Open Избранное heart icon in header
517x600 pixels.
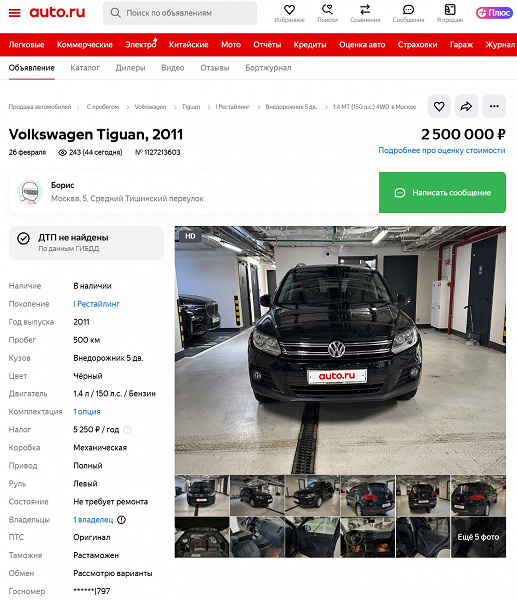pyautogui.click(x=289, y=10)
